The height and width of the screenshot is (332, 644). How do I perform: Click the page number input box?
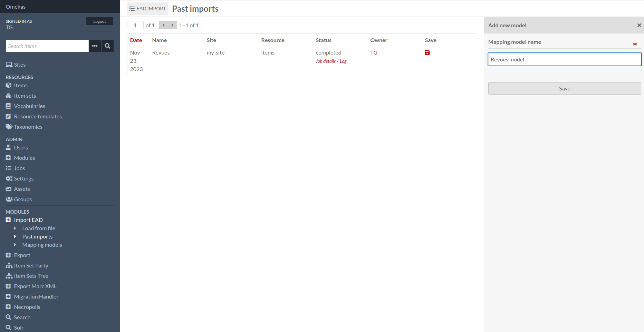point(135,25)
